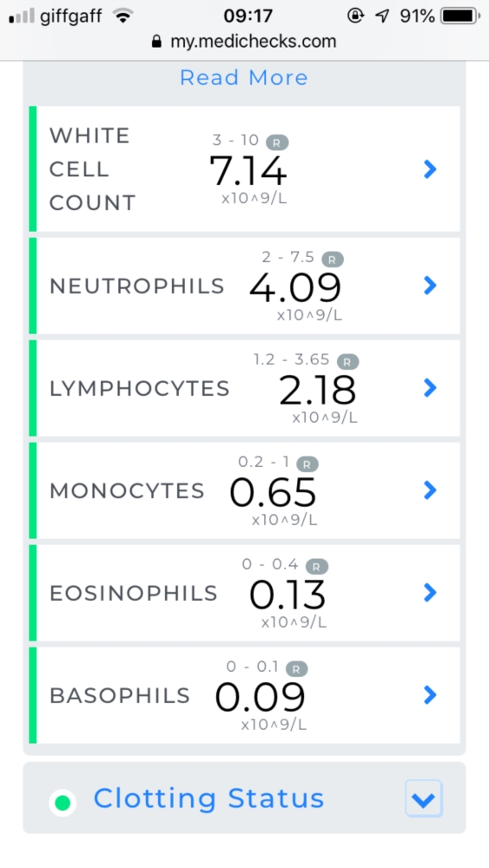Image resolution: width=489 pixels, height=868 pixels.
Task: Expand the Clotting Status section dropdown
Action: click(x=424, y=799)
